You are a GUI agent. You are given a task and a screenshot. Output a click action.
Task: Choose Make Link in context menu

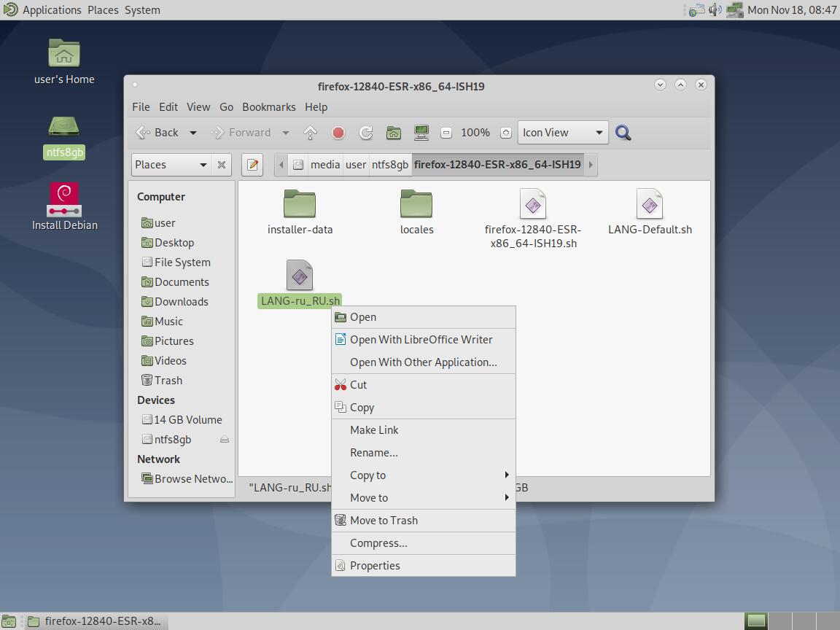tap(424, 430)
